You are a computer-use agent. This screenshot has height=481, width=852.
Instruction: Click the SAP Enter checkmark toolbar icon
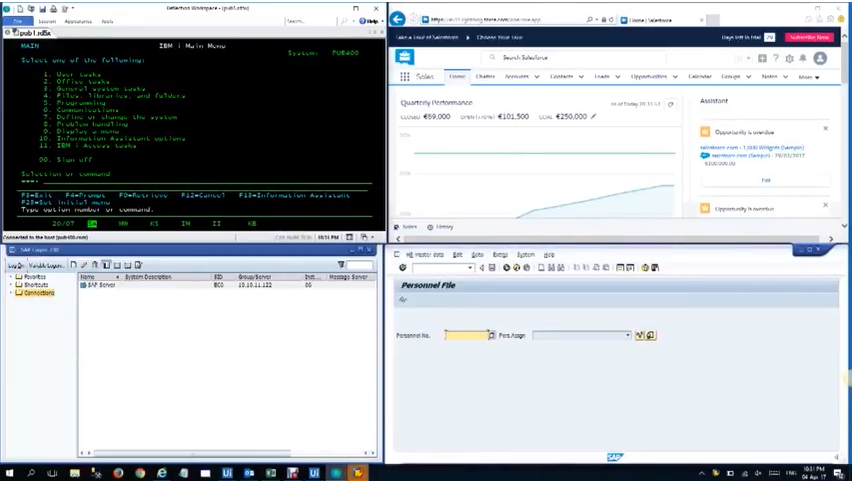403,267
